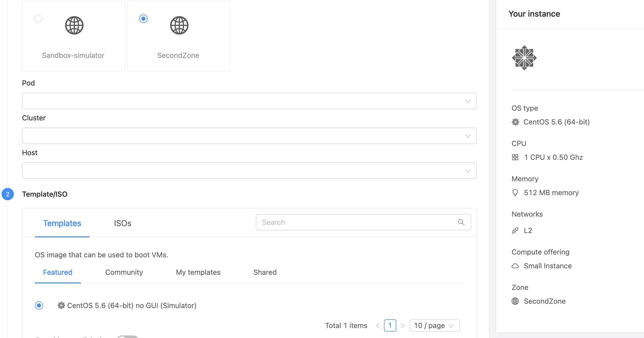Click the CPU grid icon in summary

(515, 157)
